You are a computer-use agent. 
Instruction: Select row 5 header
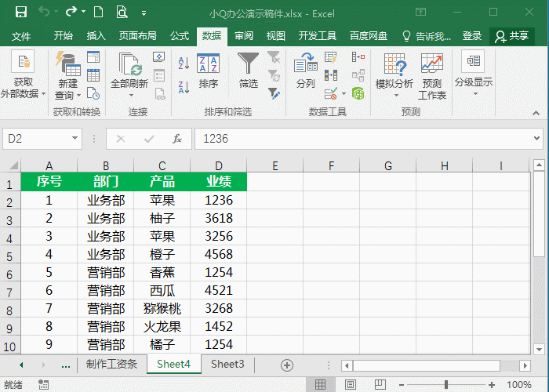[x=10, y=256]
